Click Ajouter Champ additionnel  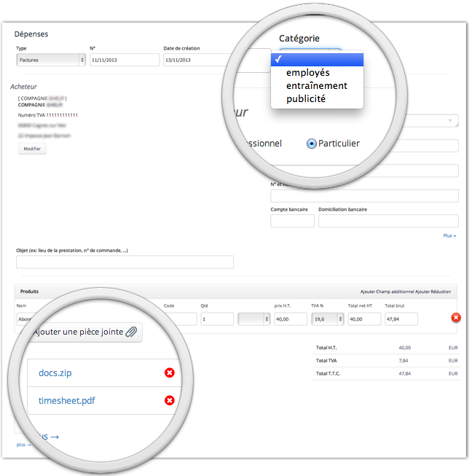click(387, 292)
